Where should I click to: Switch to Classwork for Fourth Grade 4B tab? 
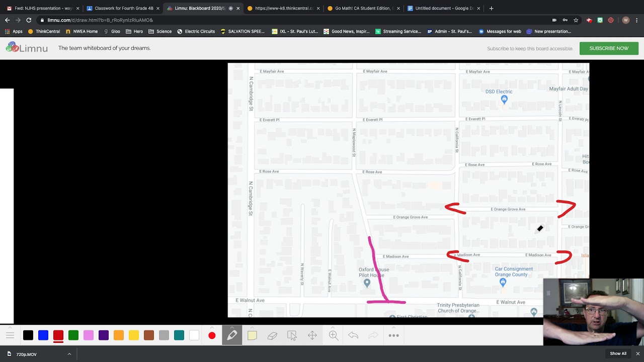coord(123,8)
